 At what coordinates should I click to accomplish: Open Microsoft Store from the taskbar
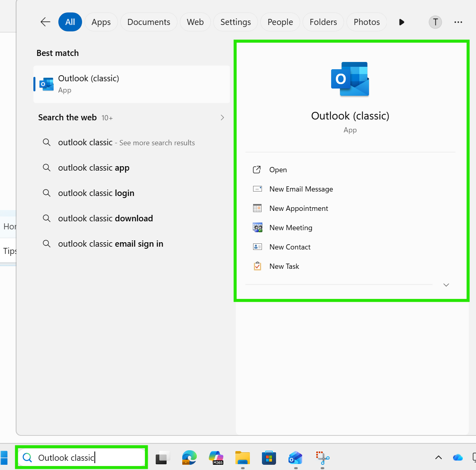[269, 458]
